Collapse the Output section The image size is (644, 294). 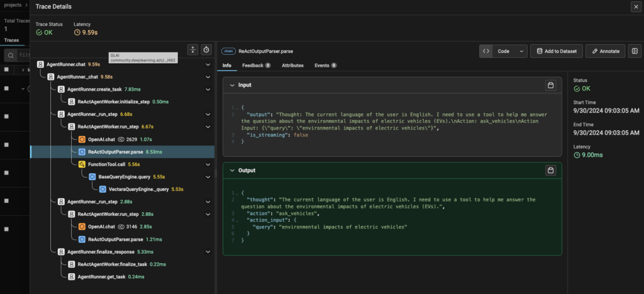[x=232, y=170]
